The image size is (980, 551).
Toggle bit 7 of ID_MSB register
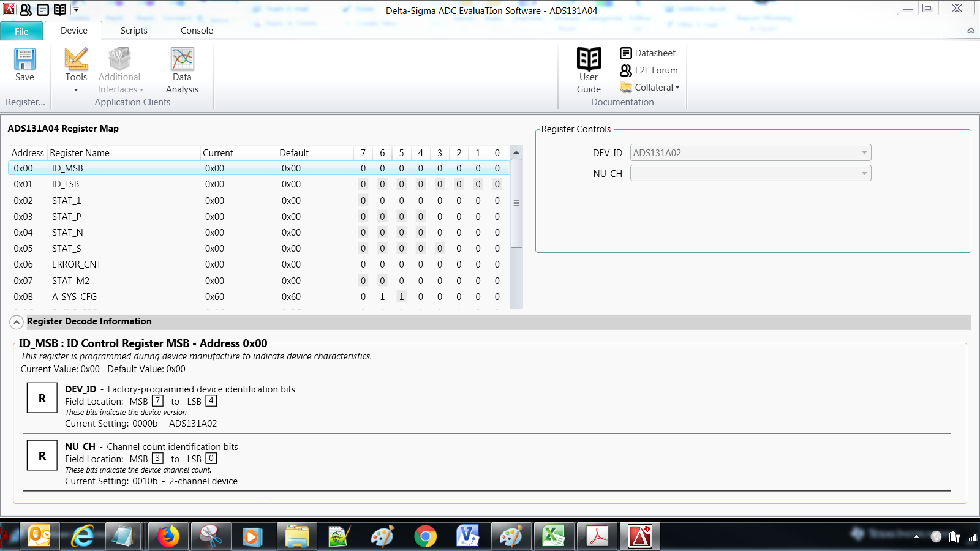(363, 168)
